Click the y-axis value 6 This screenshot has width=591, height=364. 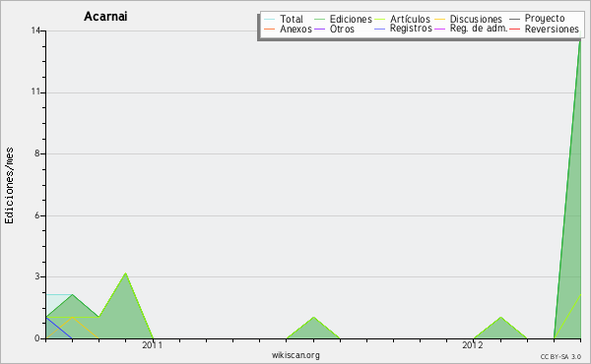37,214
